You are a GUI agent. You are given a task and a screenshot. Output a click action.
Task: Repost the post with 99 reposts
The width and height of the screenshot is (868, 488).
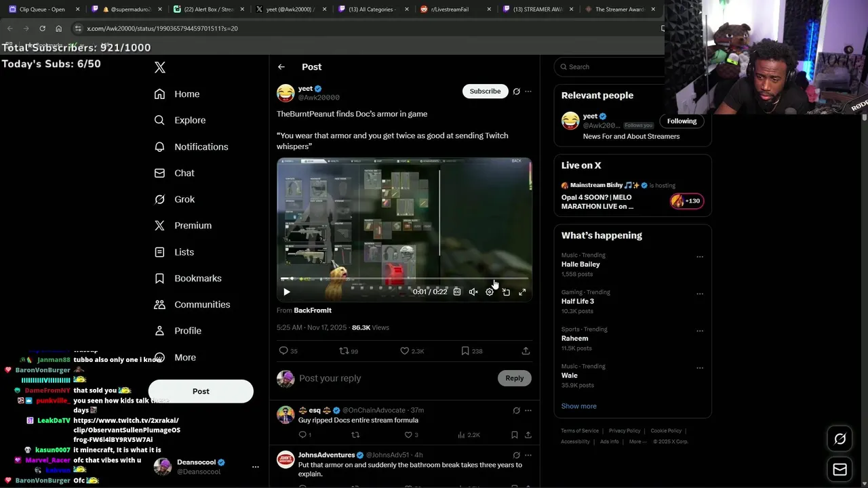coord(349,351)
